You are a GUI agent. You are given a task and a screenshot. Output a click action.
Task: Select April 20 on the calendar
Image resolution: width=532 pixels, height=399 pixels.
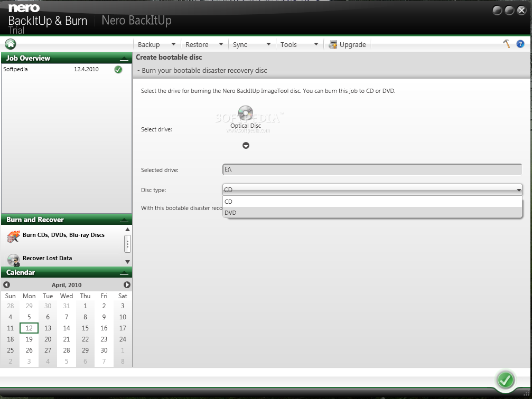pyautogui.click(x=48, y=339)
